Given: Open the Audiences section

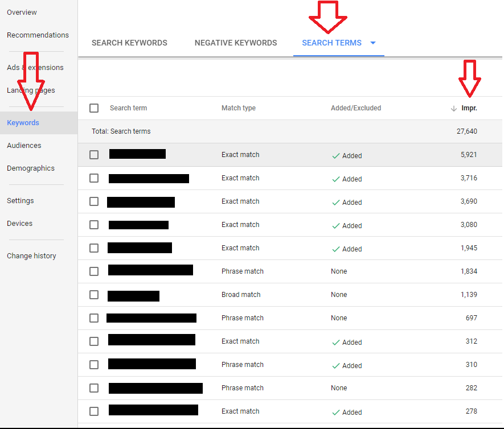Looking at the screenshot, I should coord(24,145).
